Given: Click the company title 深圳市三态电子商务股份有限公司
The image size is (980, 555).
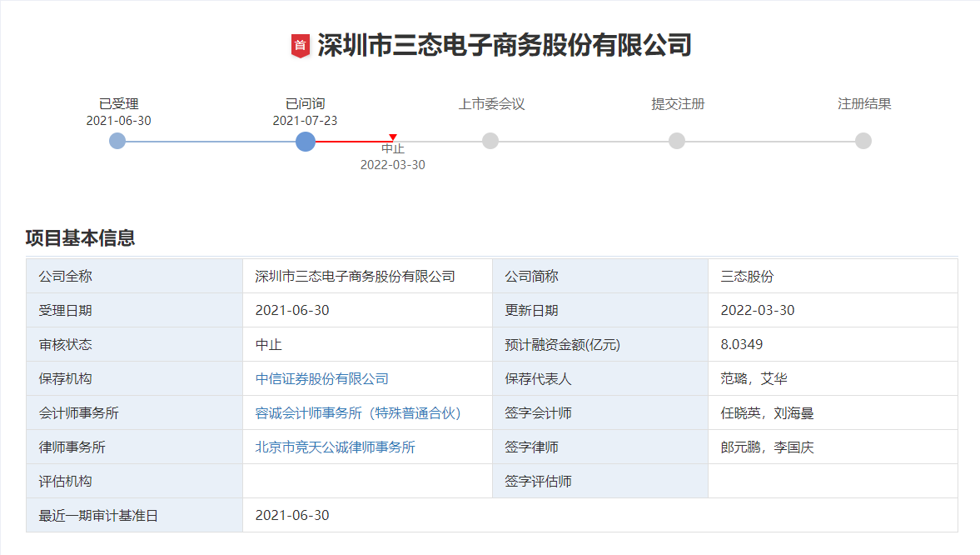Looking at the screenshot, I should point(505,45).
